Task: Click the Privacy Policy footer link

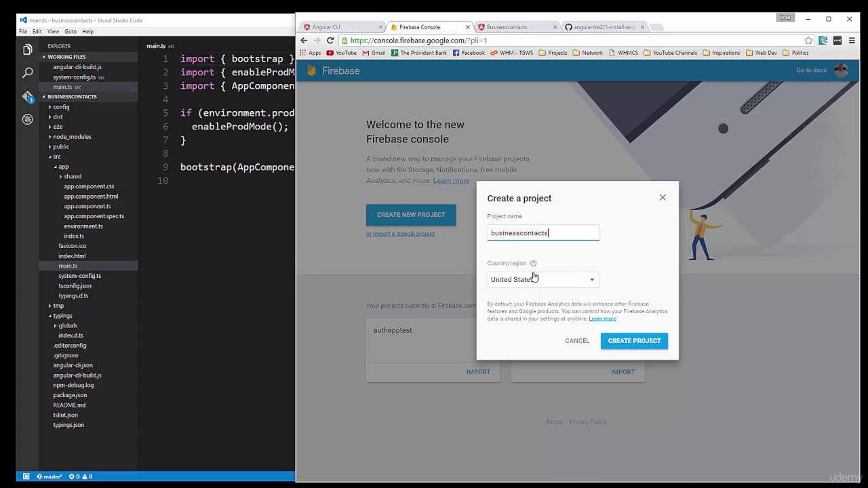Action: pos(588,422)
